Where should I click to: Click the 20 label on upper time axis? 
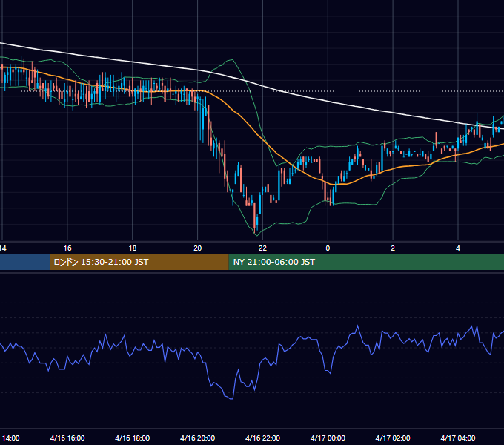tap(198, 248)
